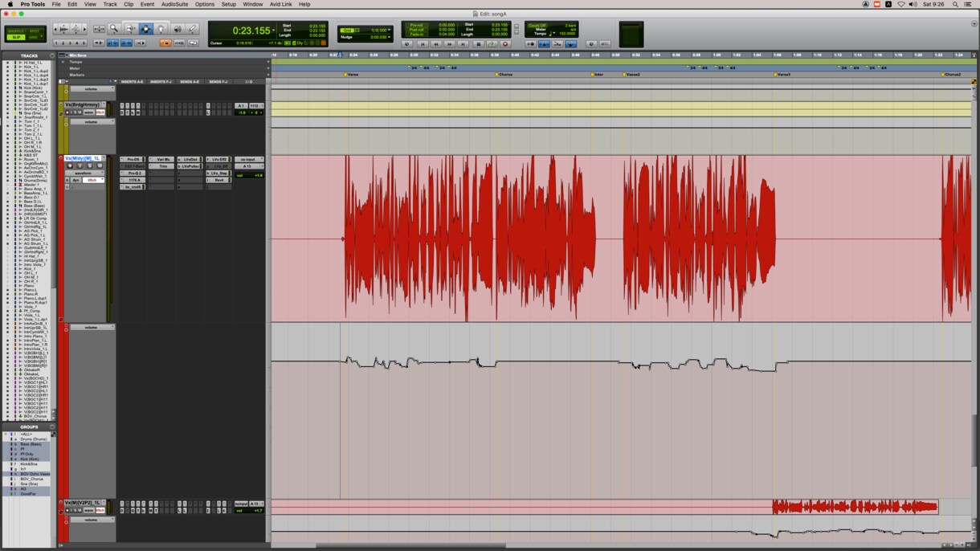980x551 pixels.
Task: Enable Slip edit mode
Action: [x=17, y=37]
